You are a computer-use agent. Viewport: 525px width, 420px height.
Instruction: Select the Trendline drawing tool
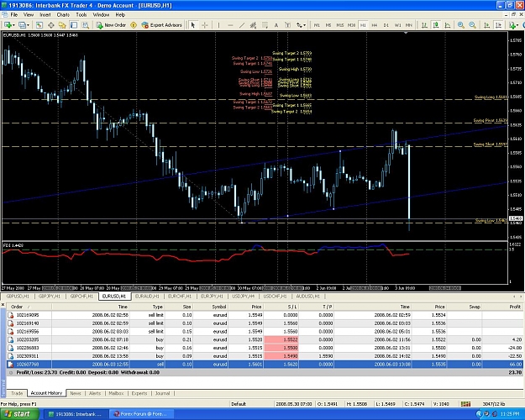[x=242, y=25]
